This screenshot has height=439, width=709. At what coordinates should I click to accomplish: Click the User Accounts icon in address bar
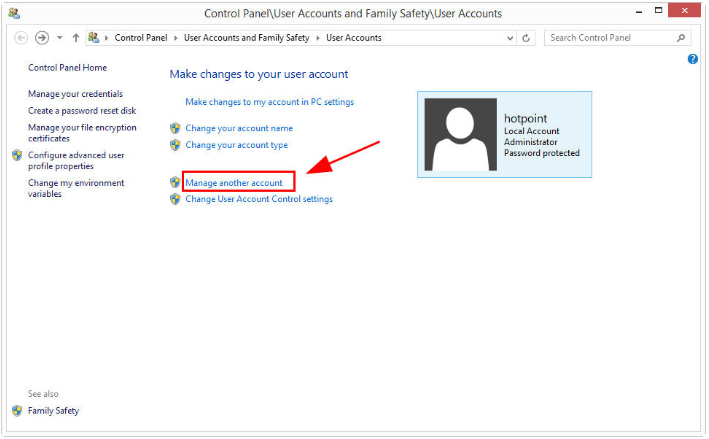(x=94, y=38)
